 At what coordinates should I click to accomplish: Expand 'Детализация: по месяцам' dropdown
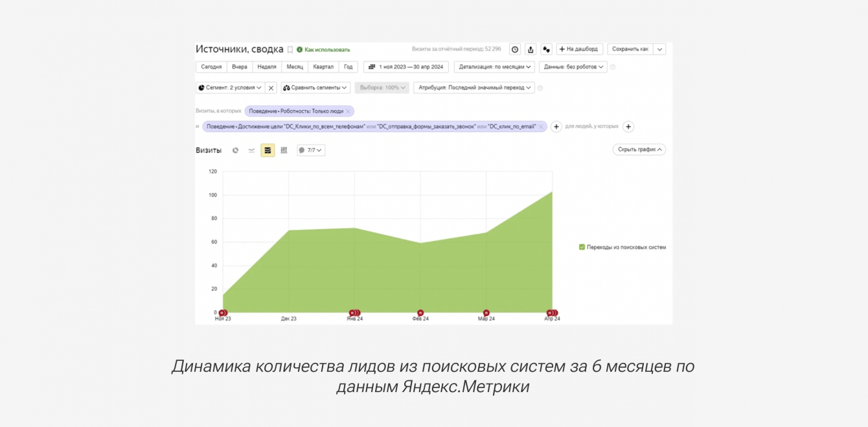tap(495, 67)
